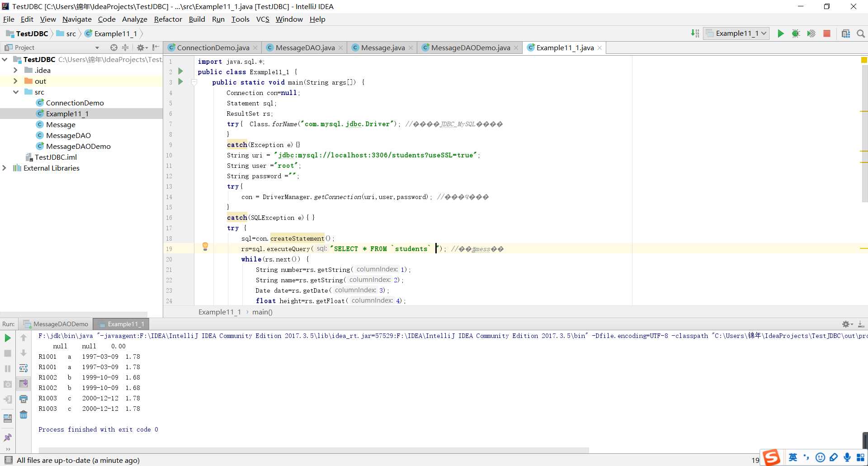
Task: Click the intention lightbulb on line 19
Action: tap(205, 247)
